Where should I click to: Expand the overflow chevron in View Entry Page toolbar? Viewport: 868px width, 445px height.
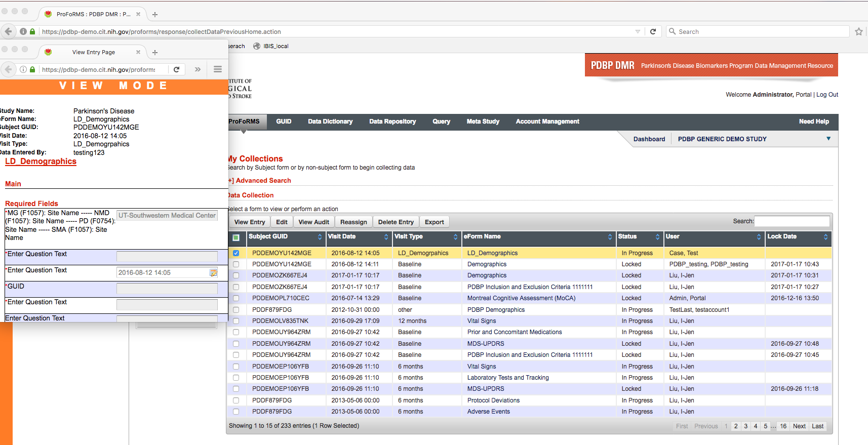click(x=198, y=69)
